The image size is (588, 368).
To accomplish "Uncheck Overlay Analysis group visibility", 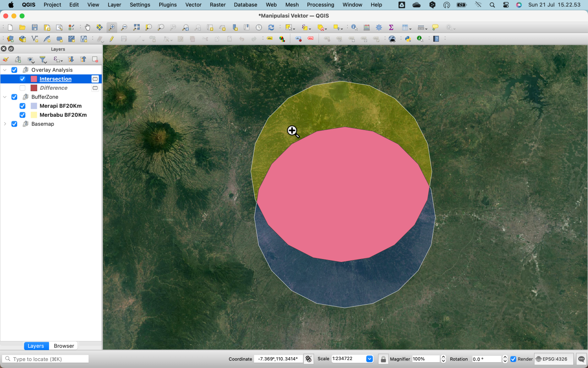I will pyautogui.click(x=14, y=70).
